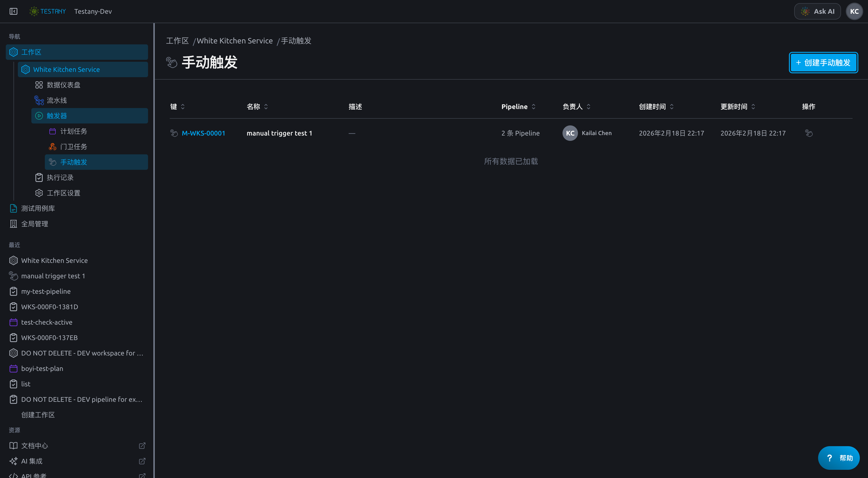Click Kailai Chen KC avatar in row
The image size is (868, 478).
coord(570,133)
